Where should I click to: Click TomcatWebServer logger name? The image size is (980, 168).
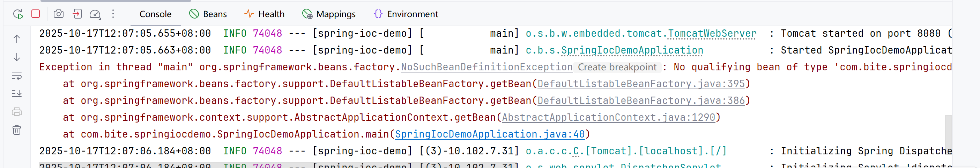click(x=712, y=33)
